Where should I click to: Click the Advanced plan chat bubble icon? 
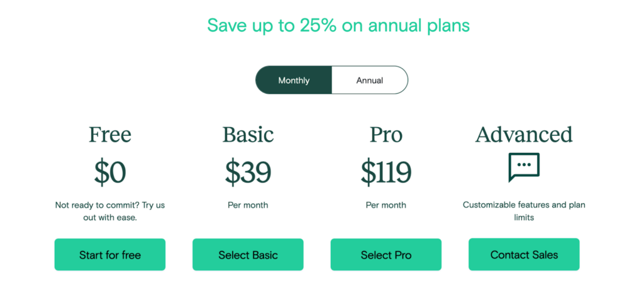(524, 167)
